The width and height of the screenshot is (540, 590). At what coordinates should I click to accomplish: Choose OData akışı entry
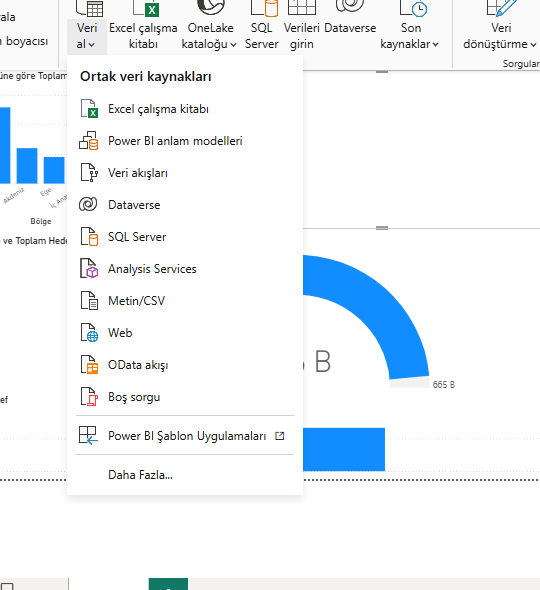point(185,365)
